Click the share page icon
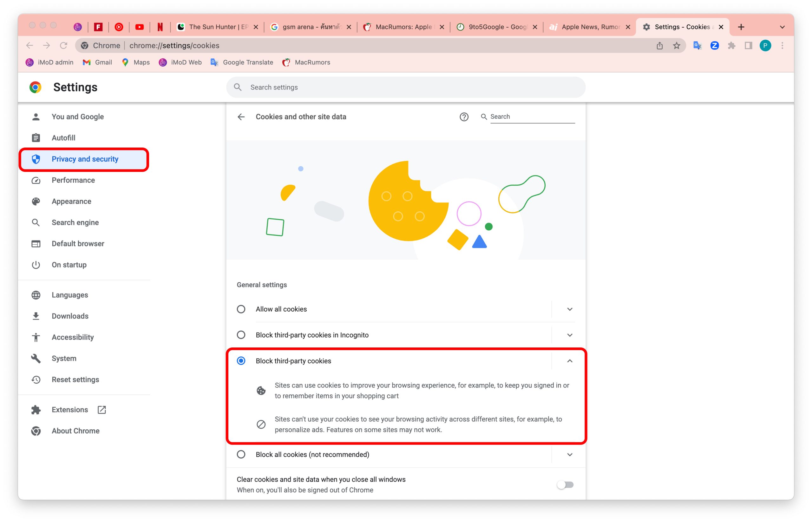Screen dimensions: 812x522 (659, 46)
